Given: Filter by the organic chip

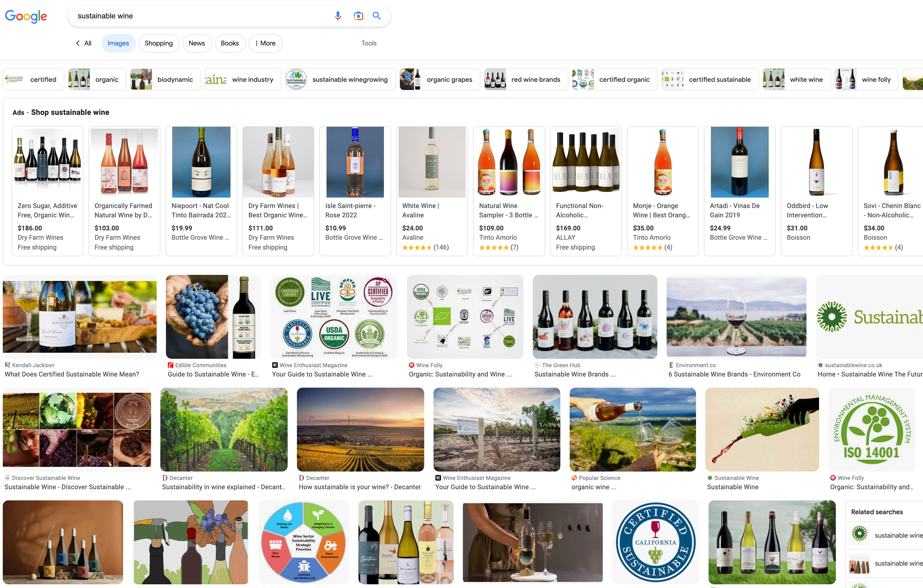Looking at the screenshot, I should (x=97, y=79).
